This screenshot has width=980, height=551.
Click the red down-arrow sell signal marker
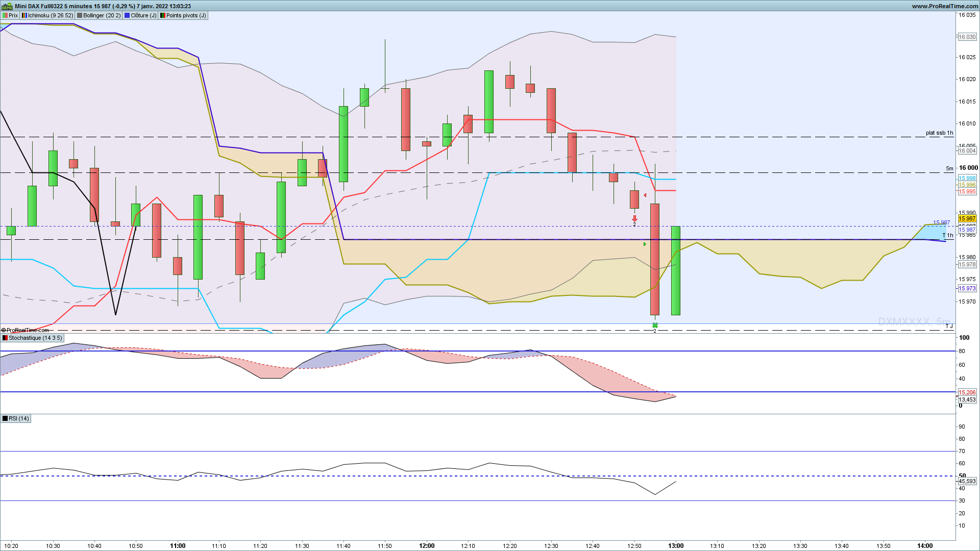coord(634,218)
